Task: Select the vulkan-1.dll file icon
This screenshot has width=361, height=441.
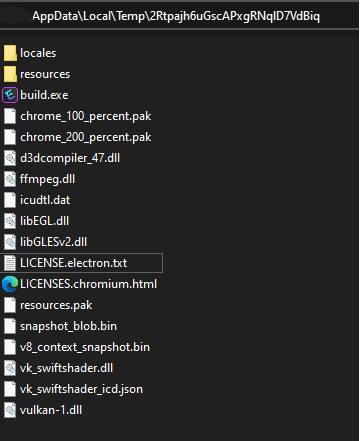Action: click(10, 410)
